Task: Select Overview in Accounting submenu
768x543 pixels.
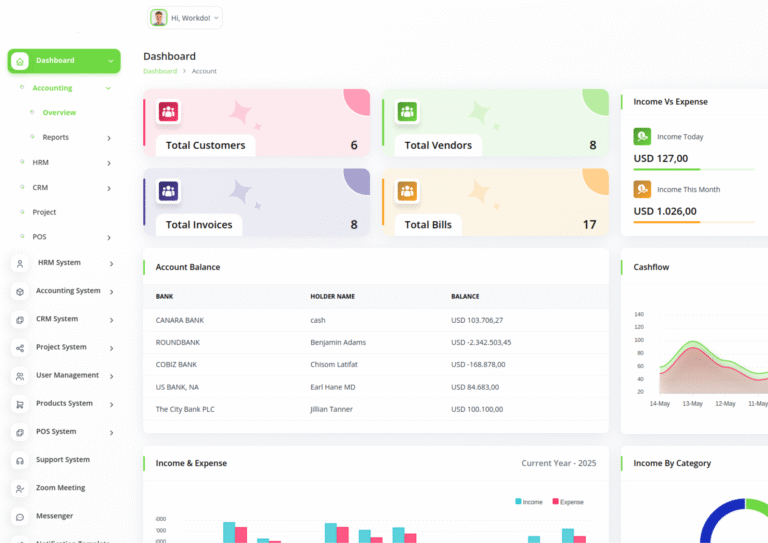Action: tap(59, 113)
